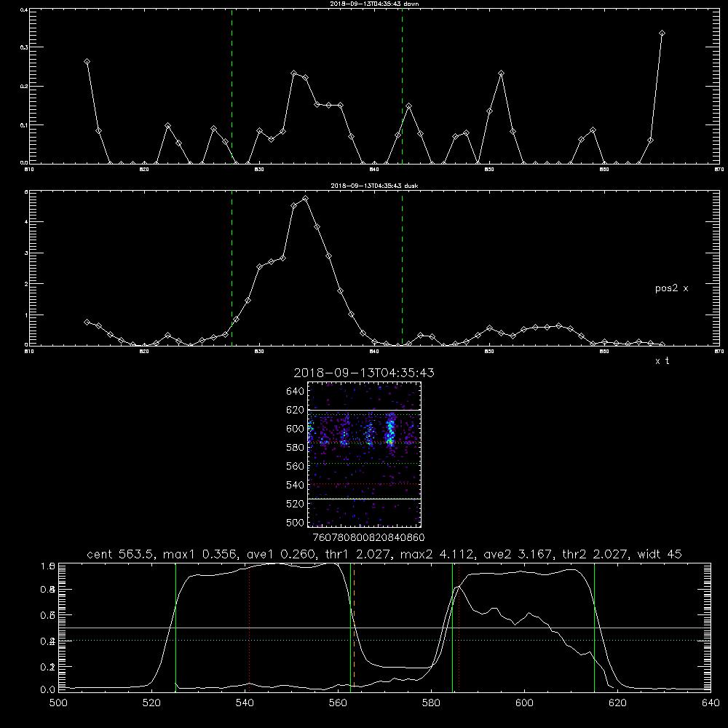Click the "pos2 x" label
This screenshot has height=728, width=728.
tap(671, 288)
